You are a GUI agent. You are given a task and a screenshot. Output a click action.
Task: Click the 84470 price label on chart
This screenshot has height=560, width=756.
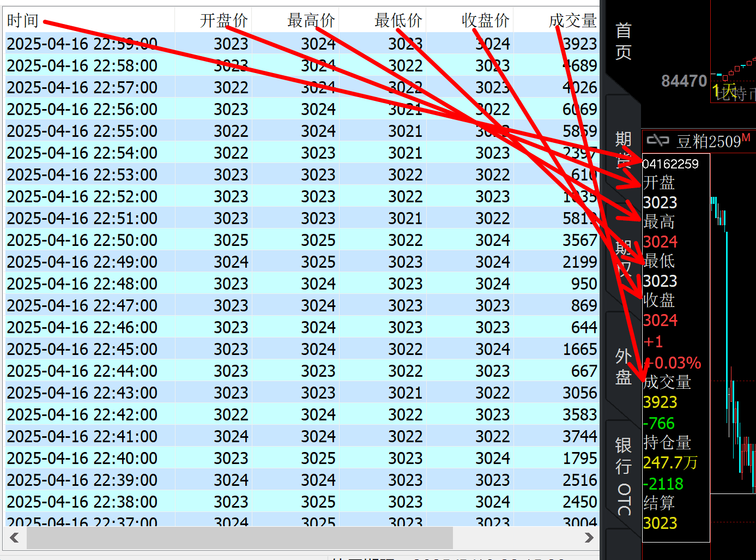point(684,81)
